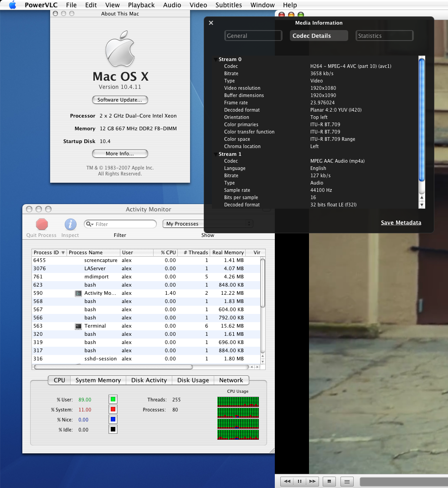Switch to the General tab in Media Information

coord(253,36)
